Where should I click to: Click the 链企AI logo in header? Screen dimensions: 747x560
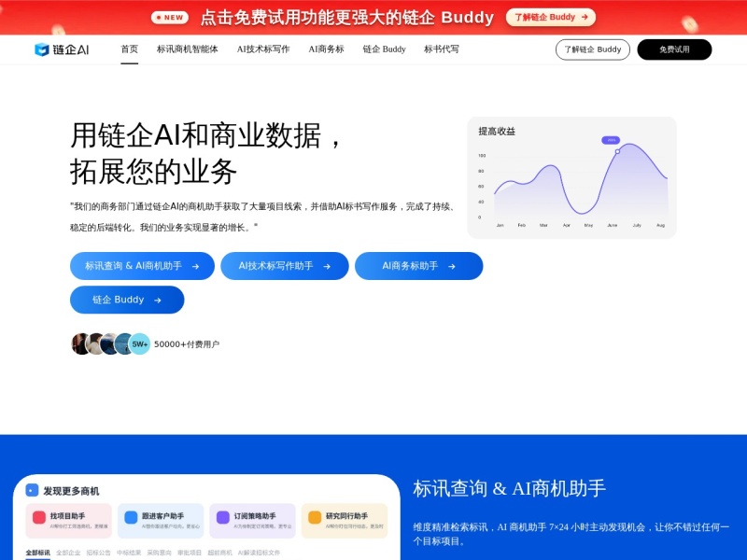coord(62,49)
